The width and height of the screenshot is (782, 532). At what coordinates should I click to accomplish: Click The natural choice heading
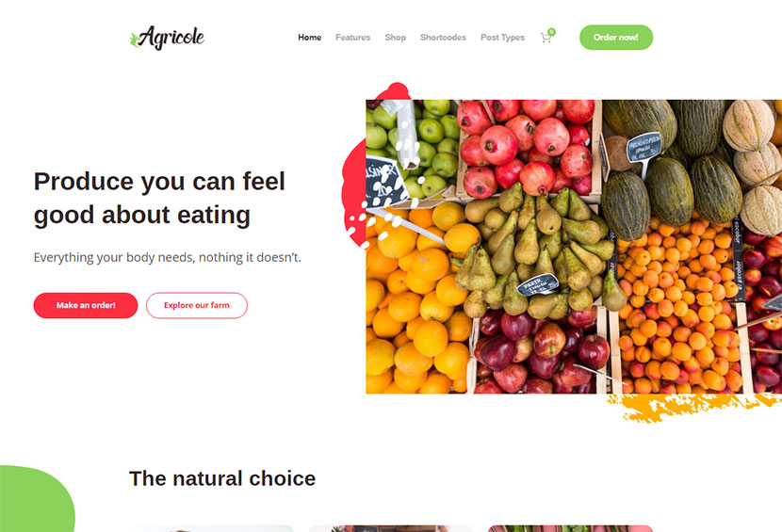tap(222, 478)
